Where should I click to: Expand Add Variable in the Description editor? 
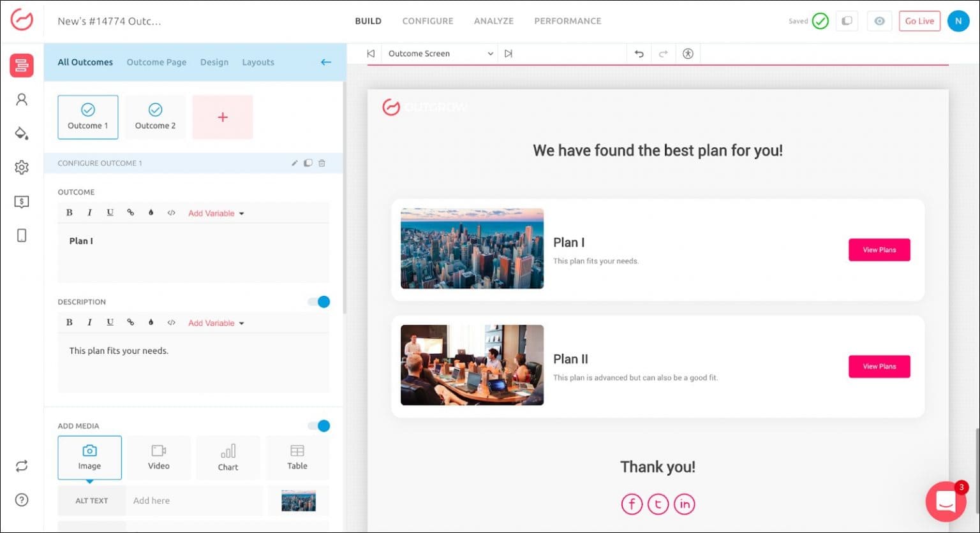tap(216, 323)
